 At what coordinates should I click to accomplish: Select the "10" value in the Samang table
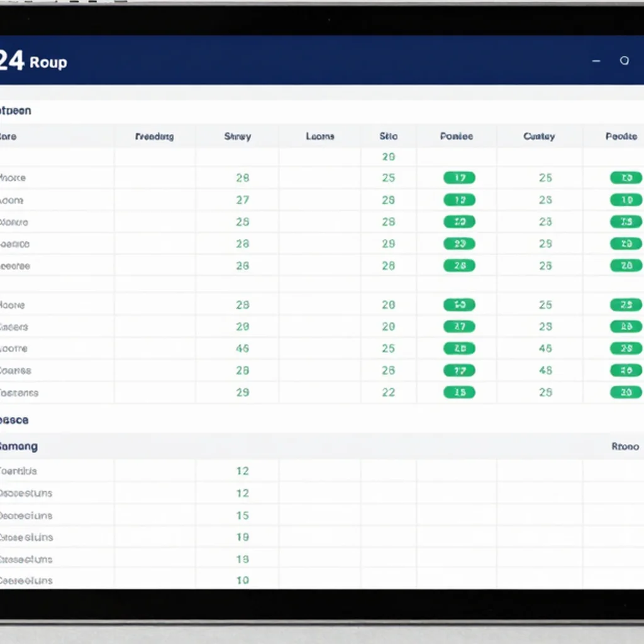[242, 580]
